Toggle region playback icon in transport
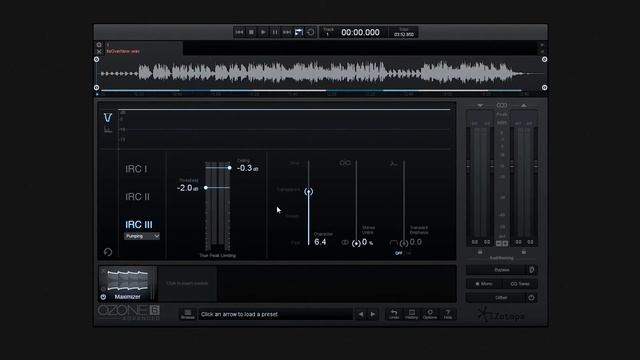This screenshot has width=640, height=360. (x=299, y=32)
